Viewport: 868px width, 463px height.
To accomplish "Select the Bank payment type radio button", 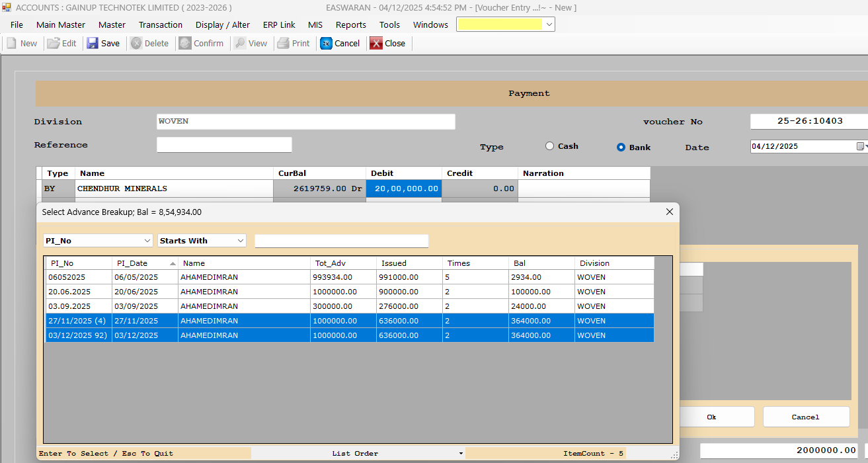I will pyautogui.click(x=621, y=147).
